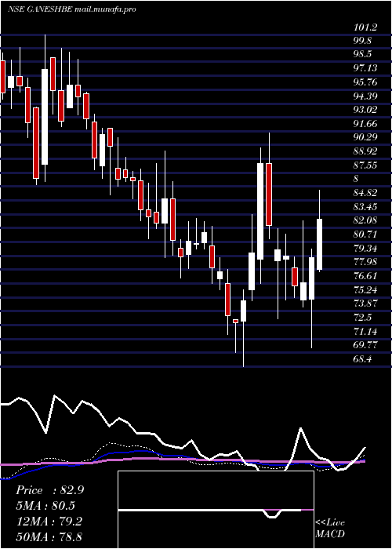Click the 80.71 price axis label
This screenshot has height=549, width=392.
click(x=365, y=235)
